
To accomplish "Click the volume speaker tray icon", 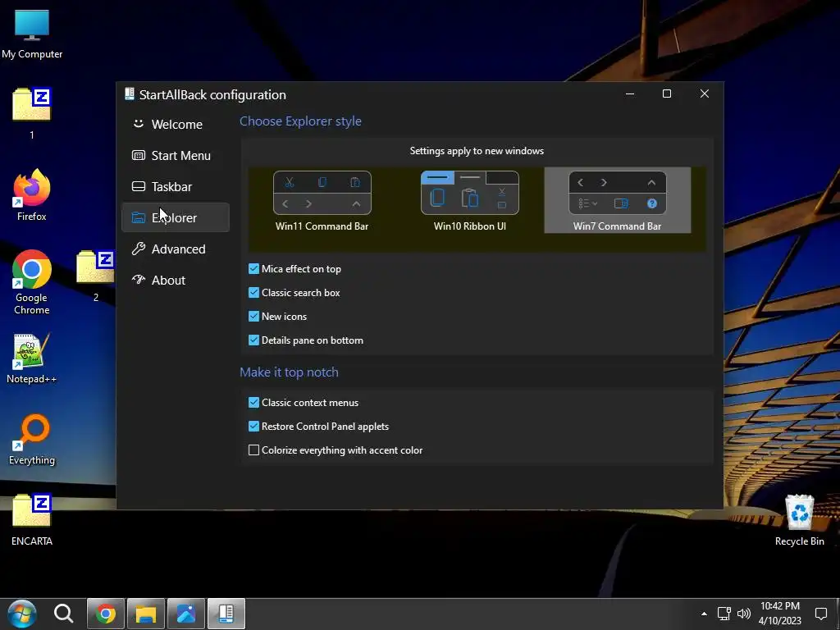I will coord(744,614).
